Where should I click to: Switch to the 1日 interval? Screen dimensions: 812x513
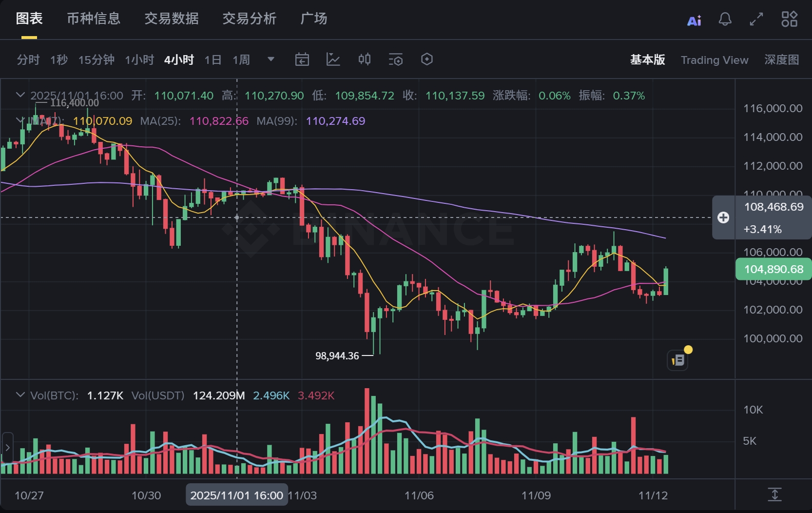213,60
